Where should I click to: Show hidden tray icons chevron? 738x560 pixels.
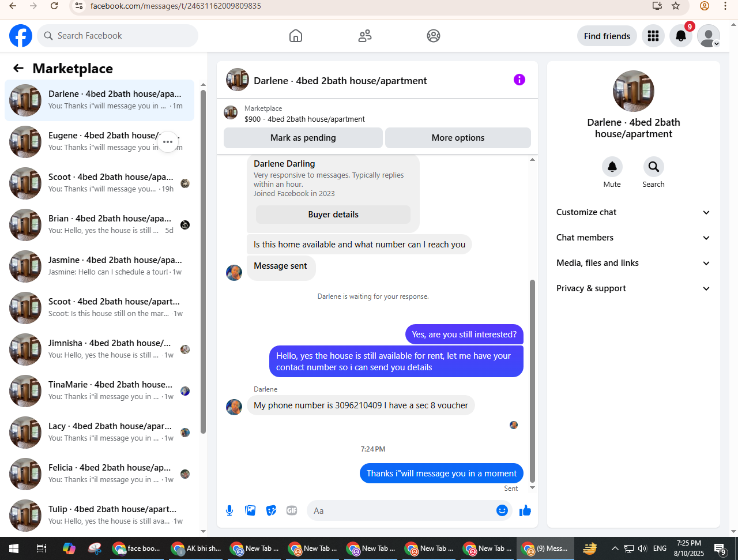click(615, 548)
